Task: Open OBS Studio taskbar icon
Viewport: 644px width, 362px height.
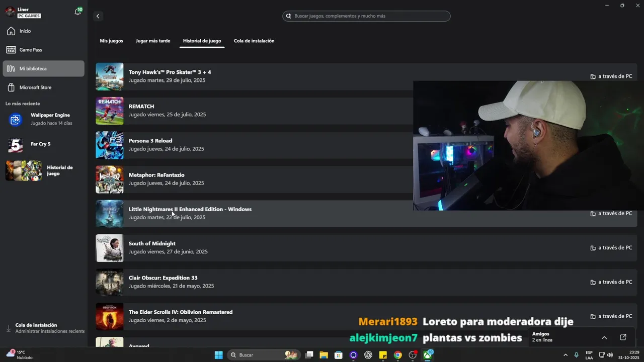Action: click(x=413, y=355)
